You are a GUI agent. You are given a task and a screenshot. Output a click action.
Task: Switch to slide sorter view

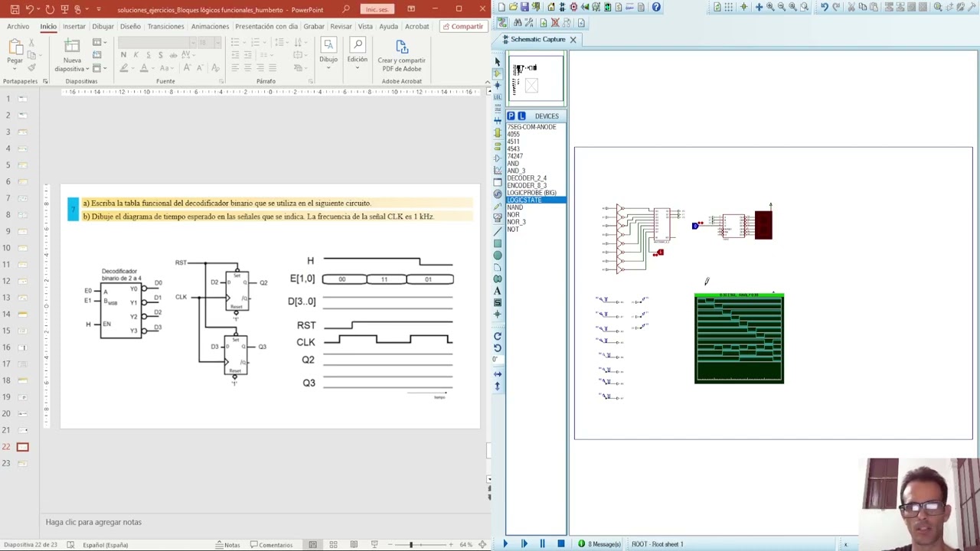(x=333, y=545)
